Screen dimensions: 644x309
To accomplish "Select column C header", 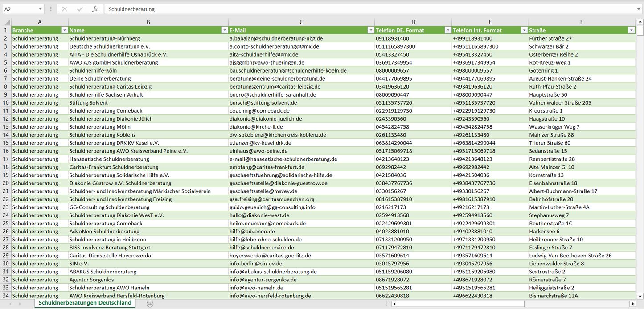I will 301,22.
